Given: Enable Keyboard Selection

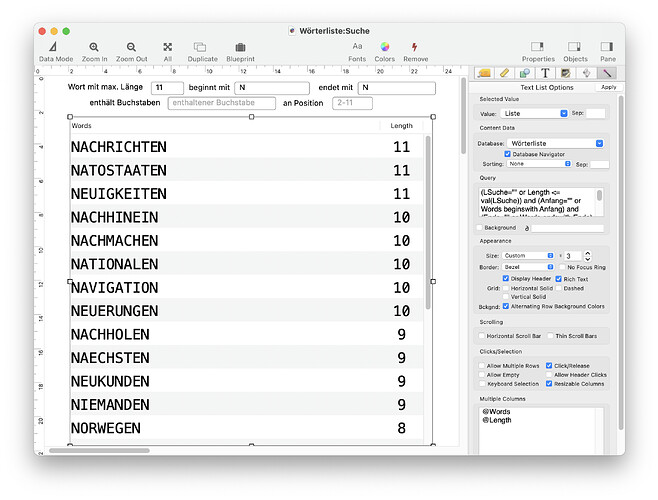Looking at the screenshot, I should [x=482, y=384].
